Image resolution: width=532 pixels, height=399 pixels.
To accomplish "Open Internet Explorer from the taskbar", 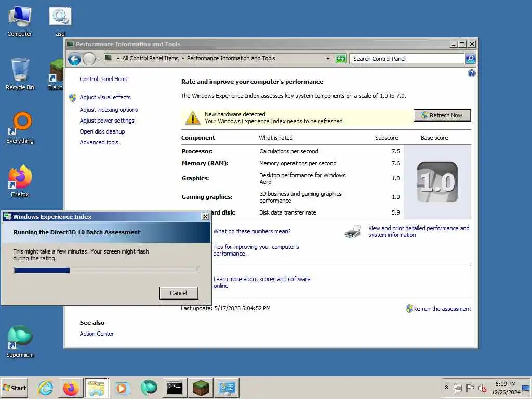I will (x=45, y=388).
